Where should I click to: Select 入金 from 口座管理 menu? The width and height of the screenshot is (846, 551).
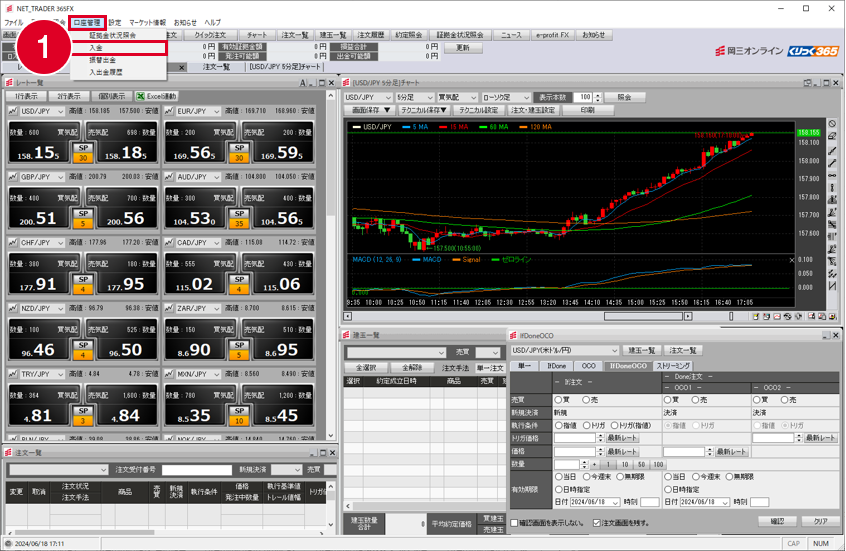[118, 48]
